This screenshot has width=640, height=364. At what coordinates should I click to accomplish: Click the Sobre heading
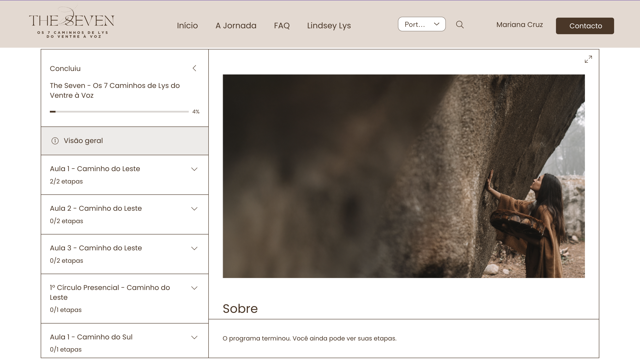(240, 308)
